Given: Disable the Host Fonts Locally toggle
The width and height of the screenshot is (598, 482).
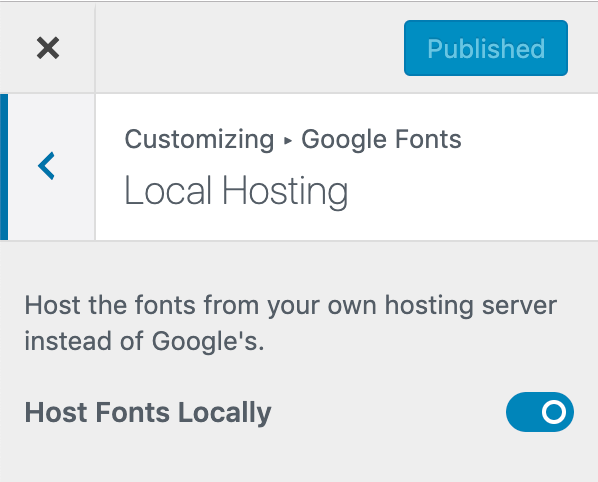Looking at the screenshot, I should tap(540, 412).
